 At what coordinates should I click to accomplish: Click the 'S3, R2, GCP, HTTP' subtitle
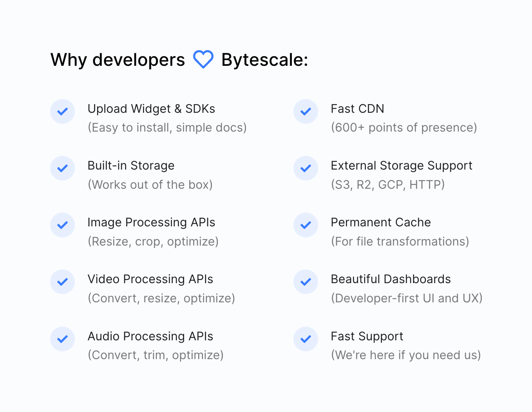387,184
